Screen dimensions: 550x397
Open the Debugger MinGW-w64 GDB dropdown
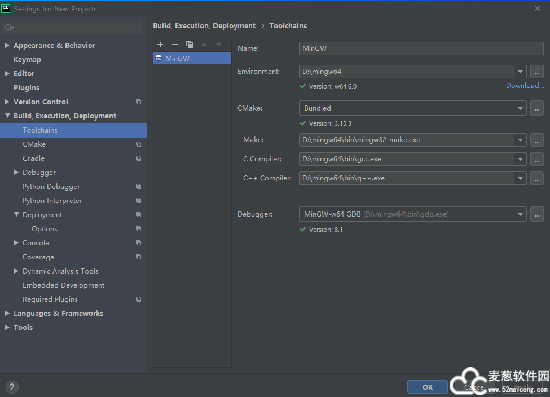pos(412,214)
